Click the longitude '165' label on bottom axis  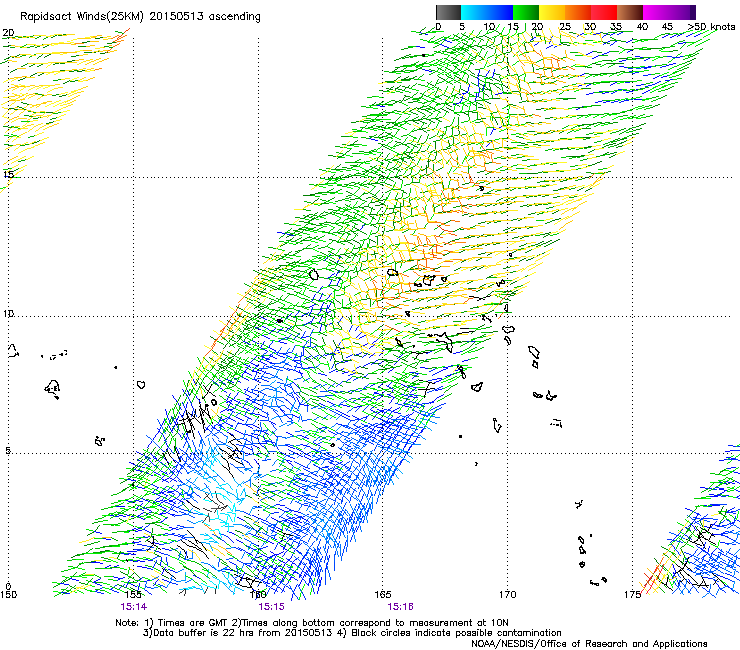coord(383,594)
